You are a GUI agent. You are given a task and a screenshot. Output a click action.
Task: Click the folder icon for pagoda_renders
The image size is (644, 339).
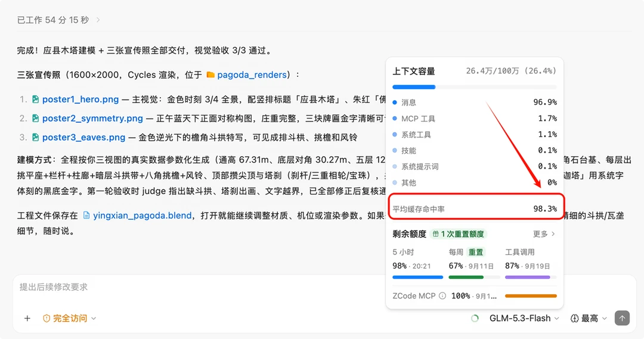pyautogui.click(x=210, y=74)
